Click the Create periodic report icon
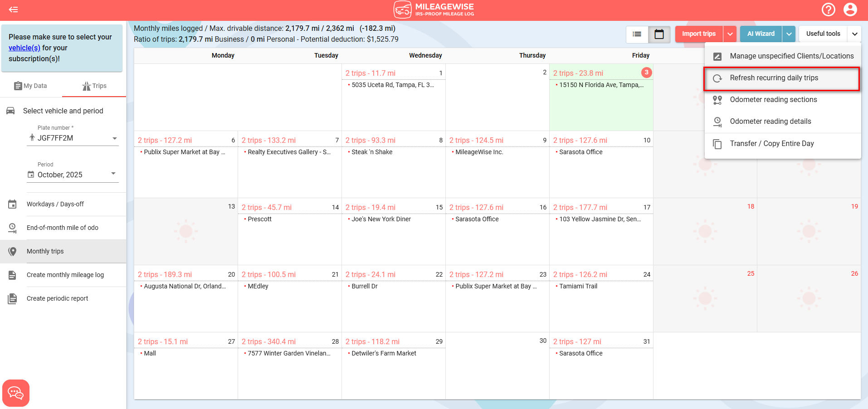868x409 pixels. click(12, 299)
